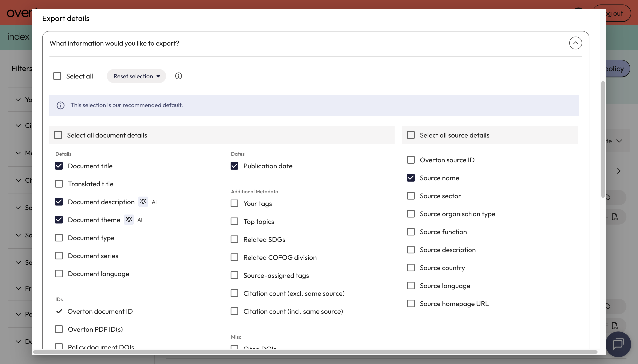Enable Source-assigned tags checkbox
The height and width of the screenshot is (364, 638).
click(x=234, y=275)
